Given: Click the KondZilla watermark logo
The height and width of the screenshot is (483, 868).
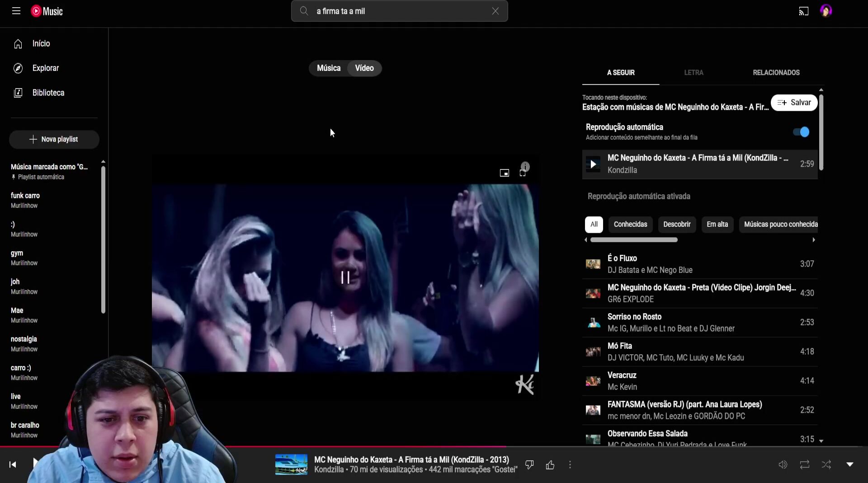Looking at the screenshot, I should click(525, 385).
